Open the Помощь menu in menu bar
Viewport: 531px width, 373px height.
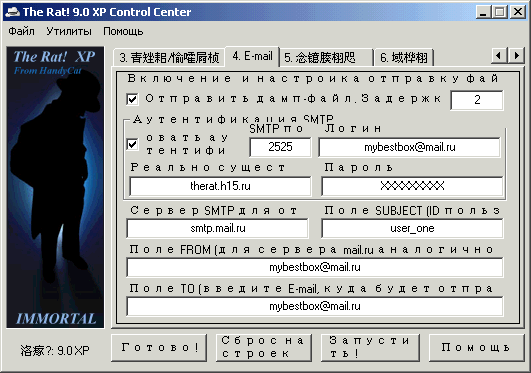click(x=123, y=31)
